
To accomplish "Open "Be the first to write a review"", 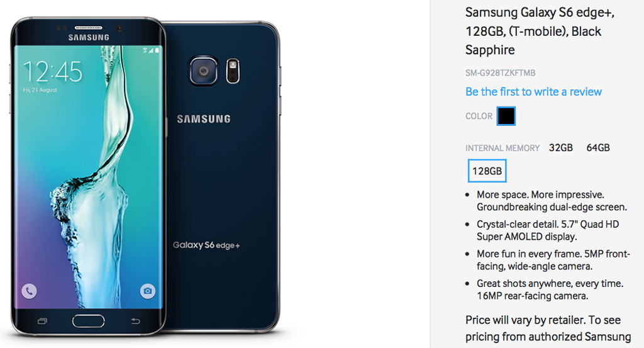I will (533, 92).
